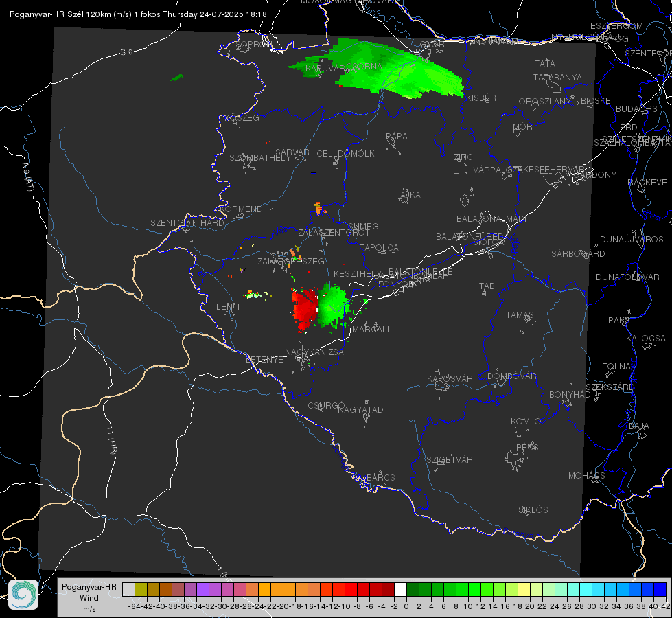Click the SARVAR city label
Image resolution: width=672 pixels, height=618 pixels.
[292, 152]
